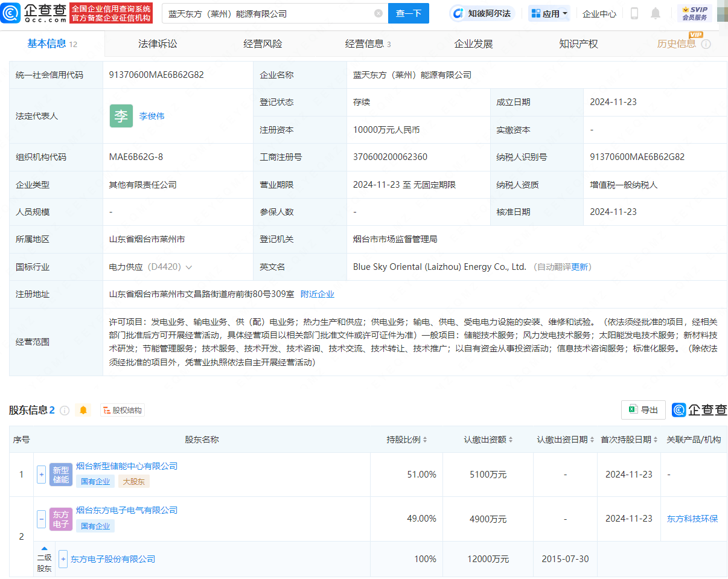The height and width of the screenshot is (579, 728).
Task: Expand 烟台新型储能中心 shareholder row
Action: click(41, 475)
